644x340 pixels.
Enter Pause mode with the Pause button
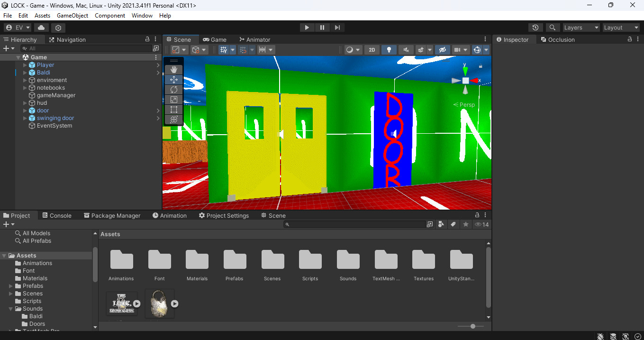[322, 27]
